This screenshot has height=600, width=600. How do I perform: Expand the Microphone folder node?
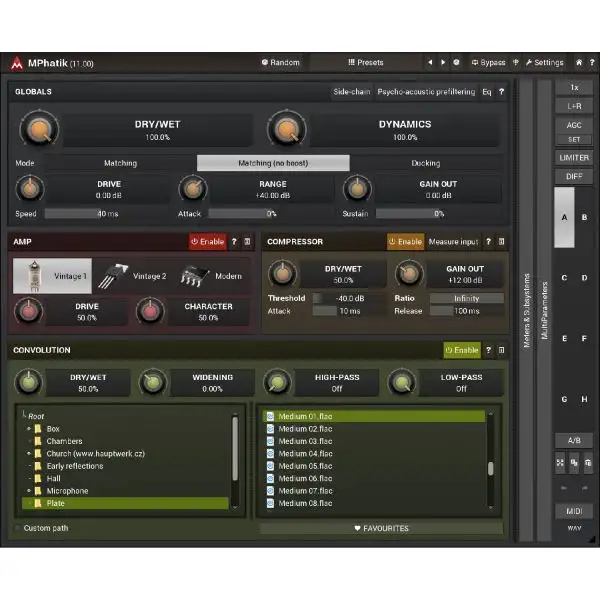tap(30, 491)
